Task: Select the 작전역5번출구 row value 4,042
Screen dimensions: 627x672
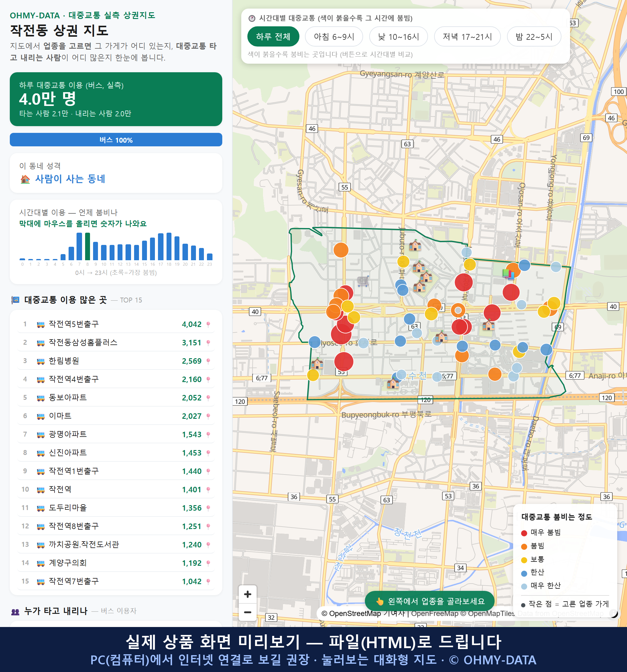Action: [x=191, y=324]
